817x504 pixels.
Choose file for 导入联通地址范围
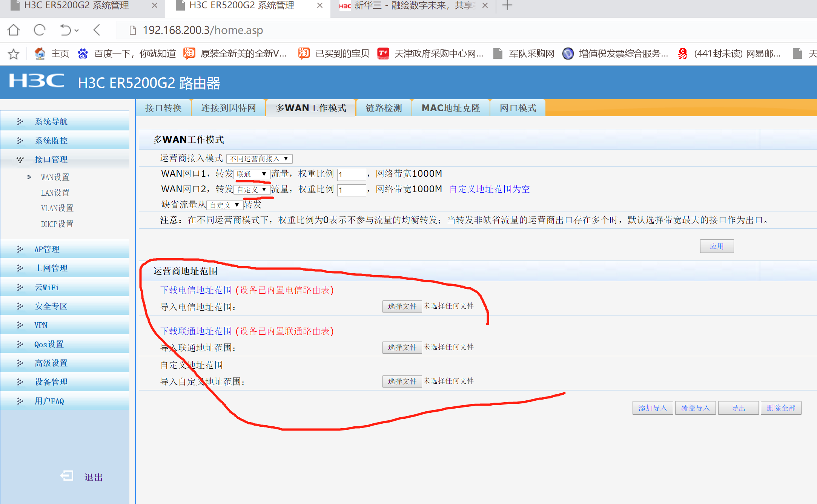(402, 347)
